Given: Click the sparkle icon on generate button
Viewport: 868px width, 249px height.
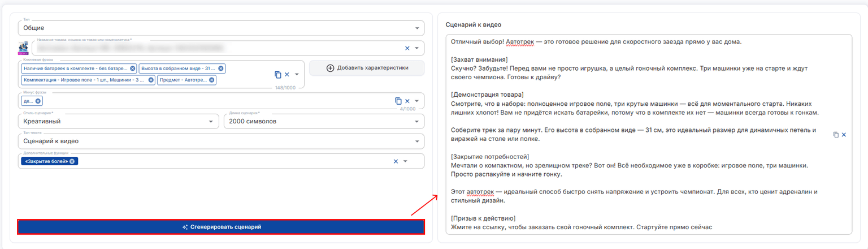Looking at the screenshot, I should pyautogui.click(x=185, y=227).
